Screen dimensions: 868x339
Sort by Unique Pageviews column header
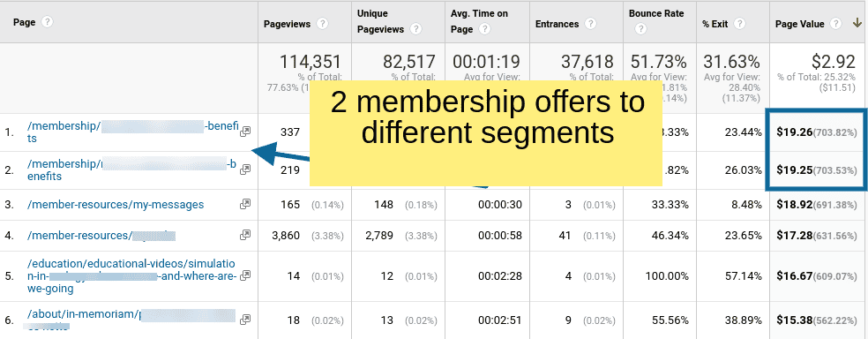[x=380, y=21]
